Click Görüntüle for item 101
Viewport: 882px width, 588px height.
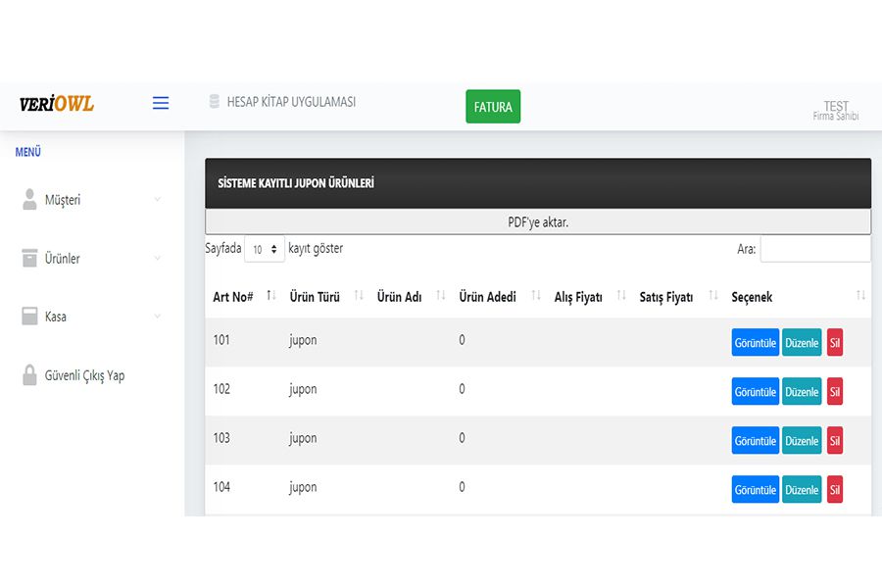[755, 343]
